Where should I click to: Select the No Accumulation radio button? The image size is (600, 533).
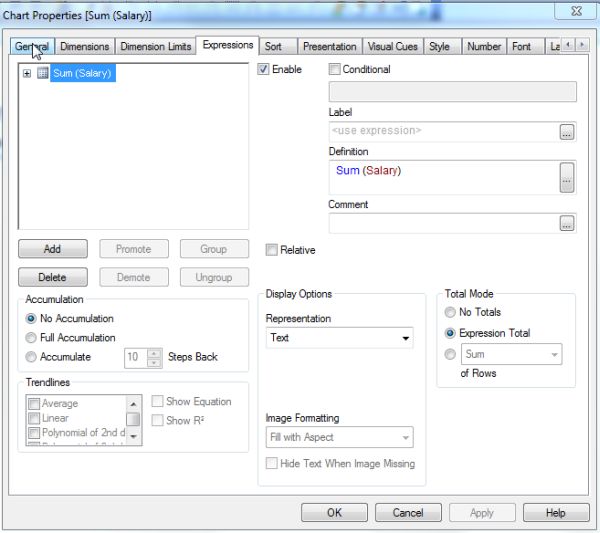(31, 318)
